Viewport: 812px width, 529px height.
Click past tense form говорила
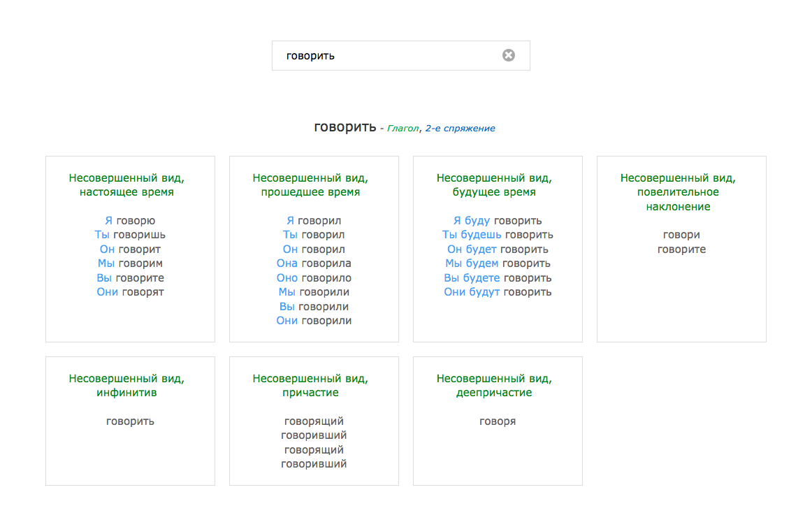[325, 263]
